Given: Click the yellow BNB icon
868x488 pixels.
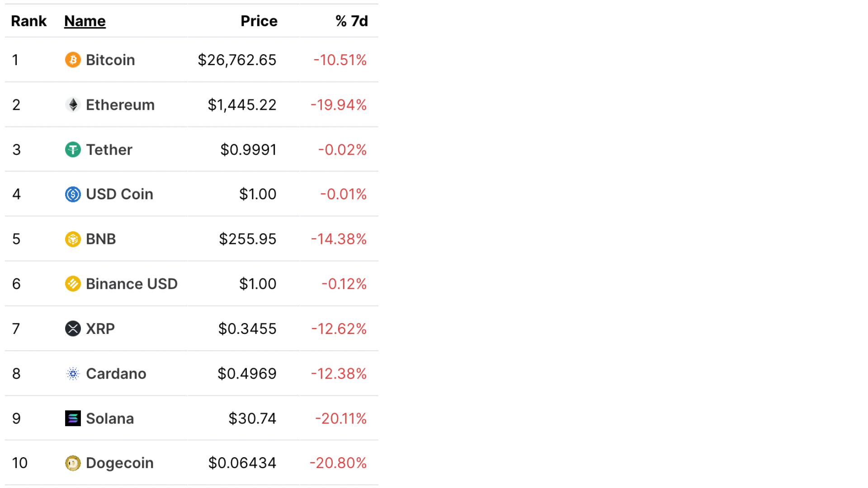Looking at the screenshot, I should click(x=73, y=239).
